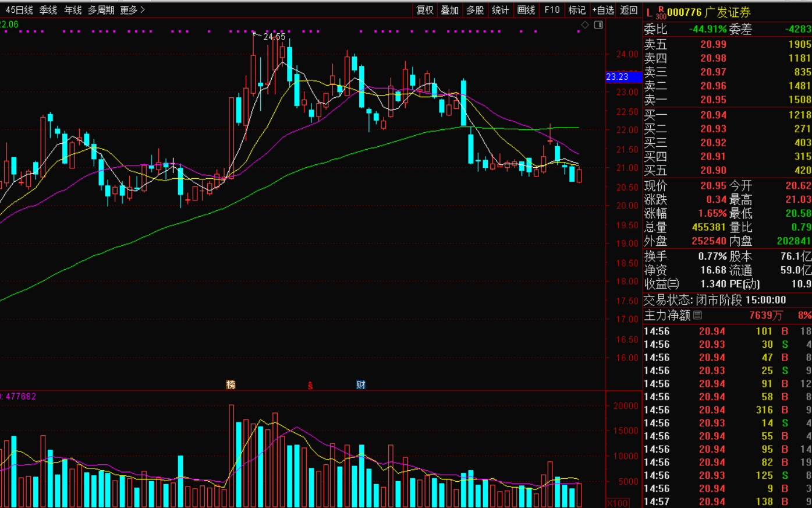Image resolution: width=812 pixels, height=508 pixels.
Task: Click the 现价 value 20.95
Action: [x=713, y=186]
